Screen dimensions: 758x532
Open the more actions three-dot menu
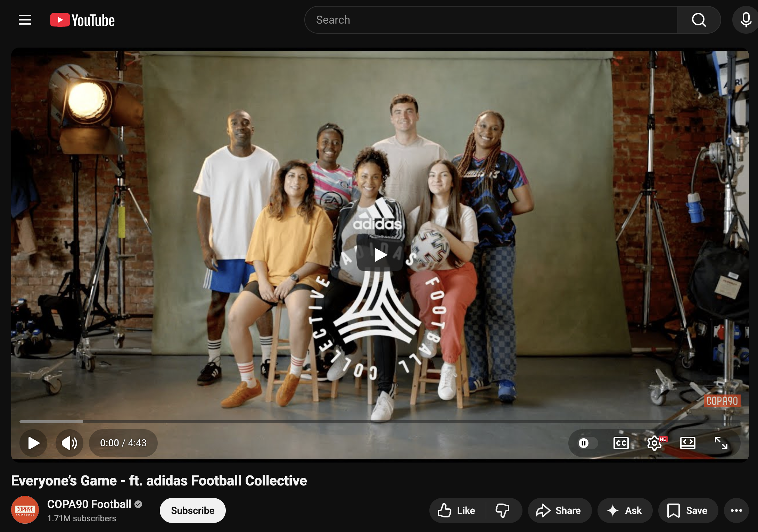point(737,510)
